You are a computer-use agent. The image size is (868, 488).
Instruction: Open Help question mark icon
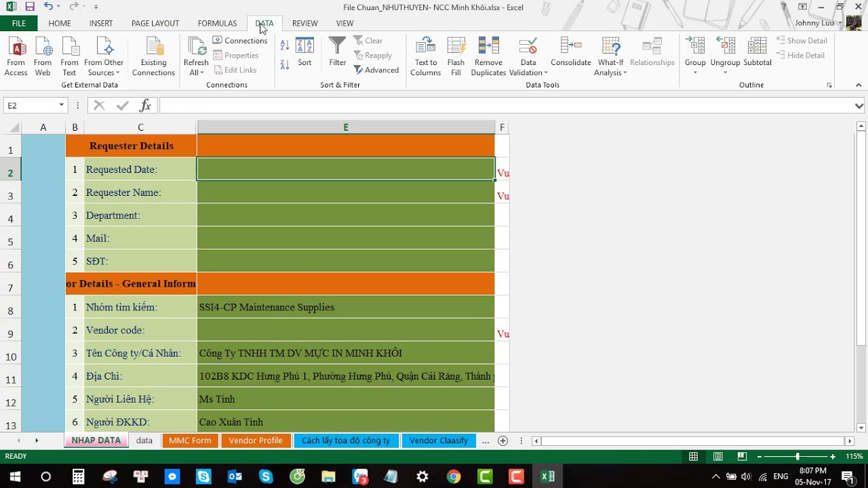784,7
